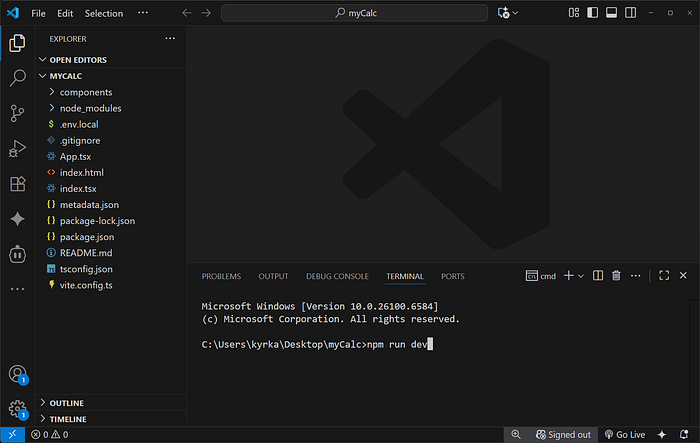Open the Run and Debug view
Image resolution: width=700 pixels, height=443 pixels.
[x=17, y=148]
